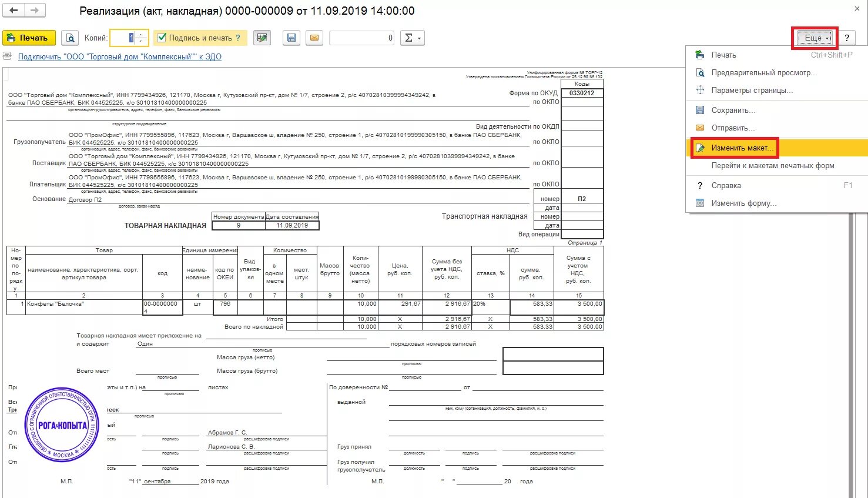Viewport: 868px width, 498px height.
Task: Uncheck the Подпись и печать checkbox
Action: pos(162,38)
